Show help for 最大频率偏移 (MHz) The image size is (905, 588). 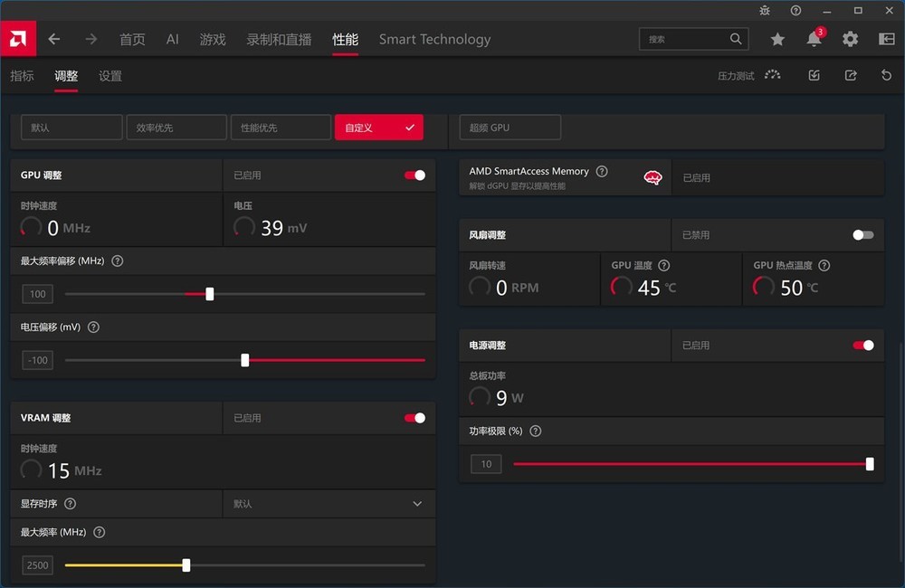117,261
